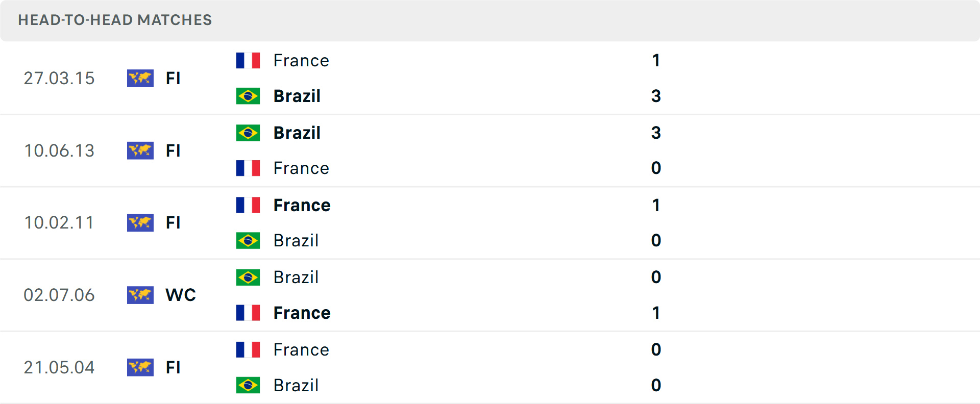
Task: Click the score 3 for Brazil in 2015
Action: coord(656,95)
